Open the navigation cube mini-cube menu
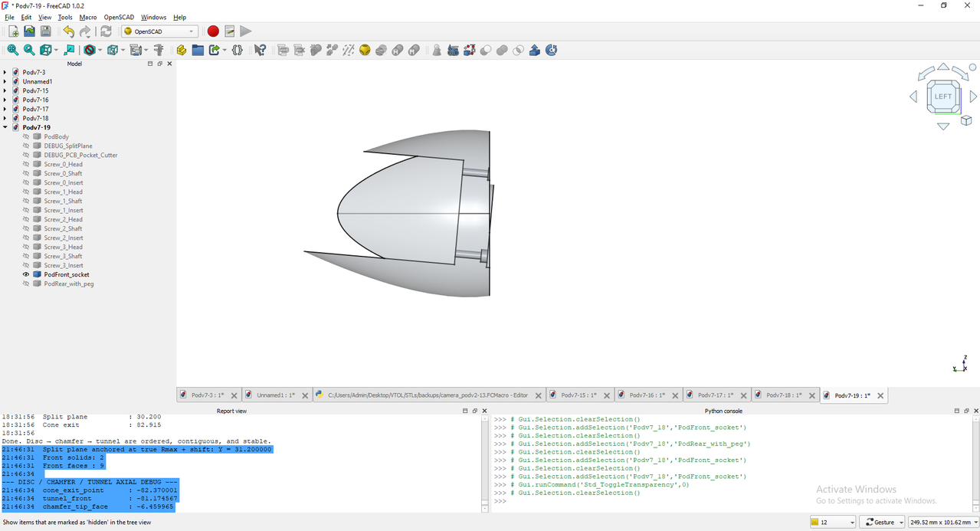Screen dimensions: 980x531 click(x=967, y=120)
